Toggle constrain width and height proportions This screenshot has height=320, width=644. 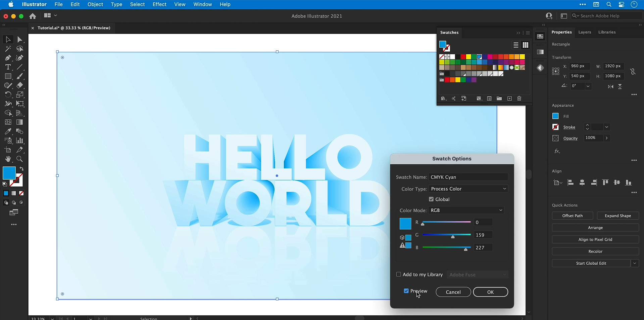633,71
